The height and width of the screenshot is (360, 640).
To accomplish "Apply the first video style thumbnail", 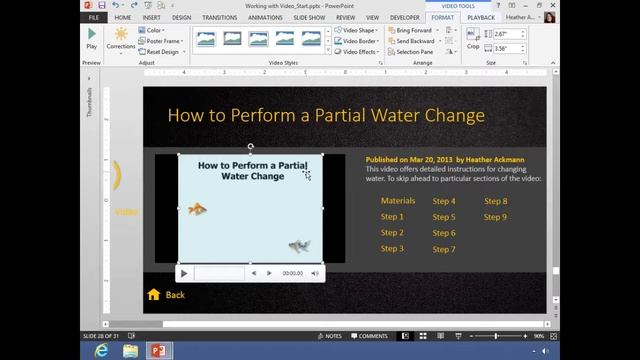I will (x=206, y=39).
